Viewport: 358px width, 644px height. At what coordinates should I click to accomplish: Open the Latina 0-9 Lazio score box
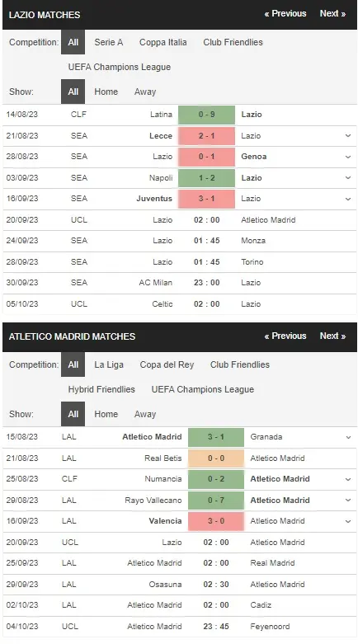click(x=207, y=115)
